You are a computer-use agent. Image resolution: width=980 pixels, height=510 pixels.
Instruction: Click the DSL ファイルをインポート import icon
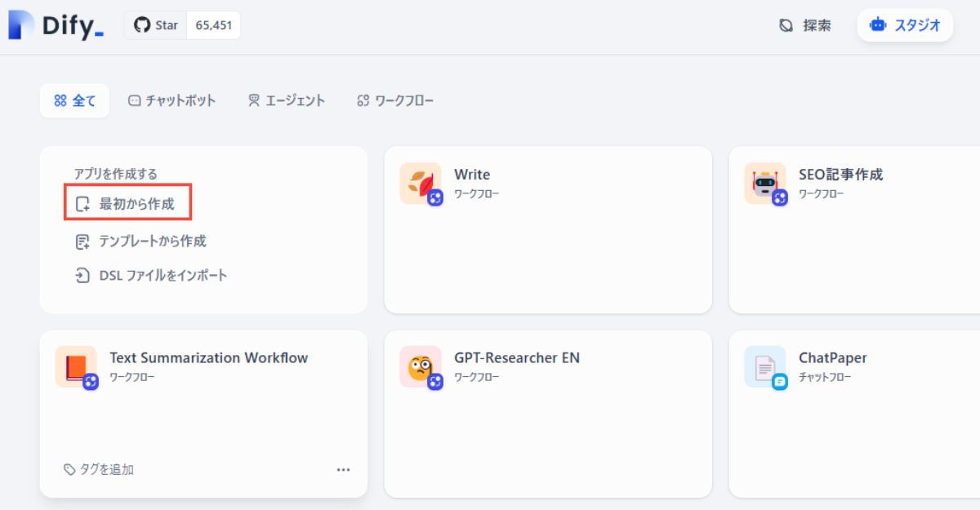(82, 275)
